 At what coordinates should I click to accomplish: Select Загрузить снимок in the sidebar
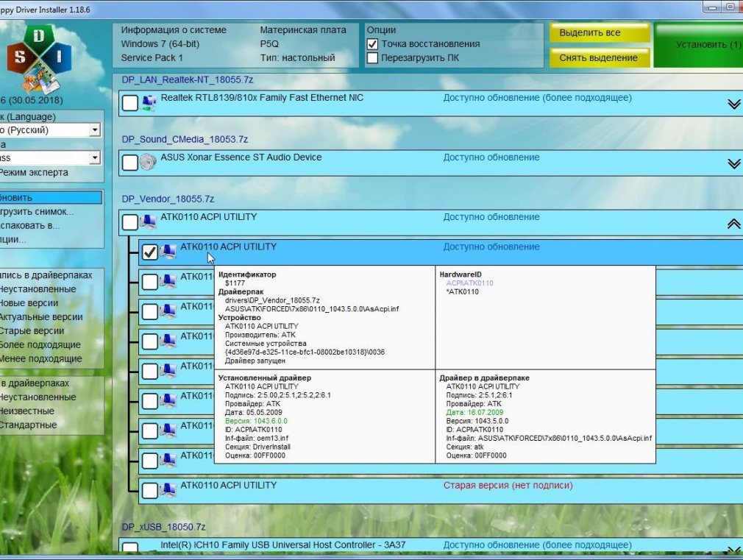tap(37, 211)
